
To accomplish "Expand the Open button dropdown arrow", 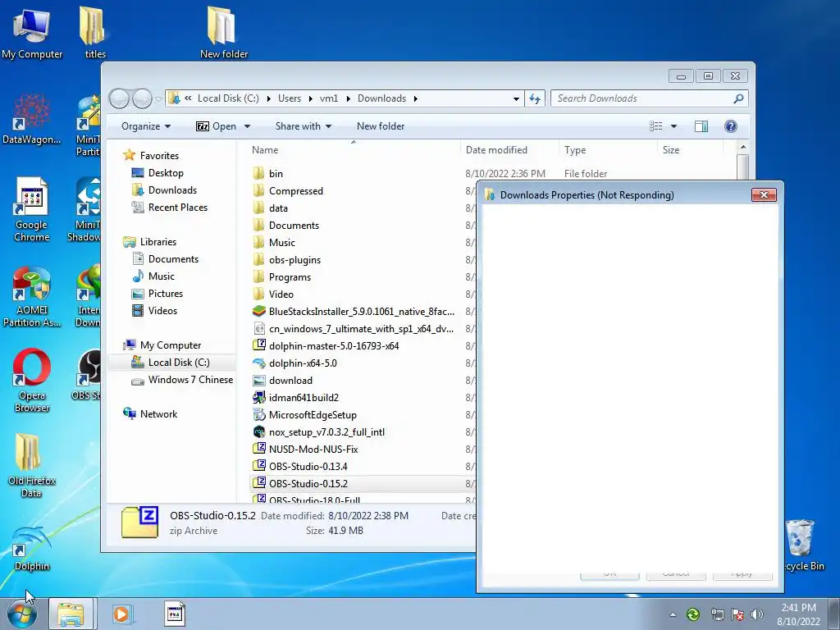I will [247, 126].
